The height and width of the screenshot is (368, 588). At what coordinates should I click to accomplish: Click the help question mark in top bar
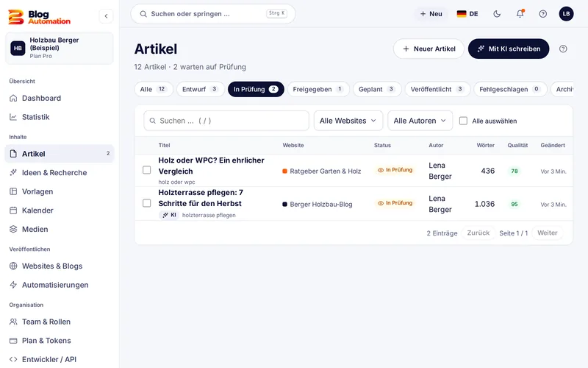point(542,14)
